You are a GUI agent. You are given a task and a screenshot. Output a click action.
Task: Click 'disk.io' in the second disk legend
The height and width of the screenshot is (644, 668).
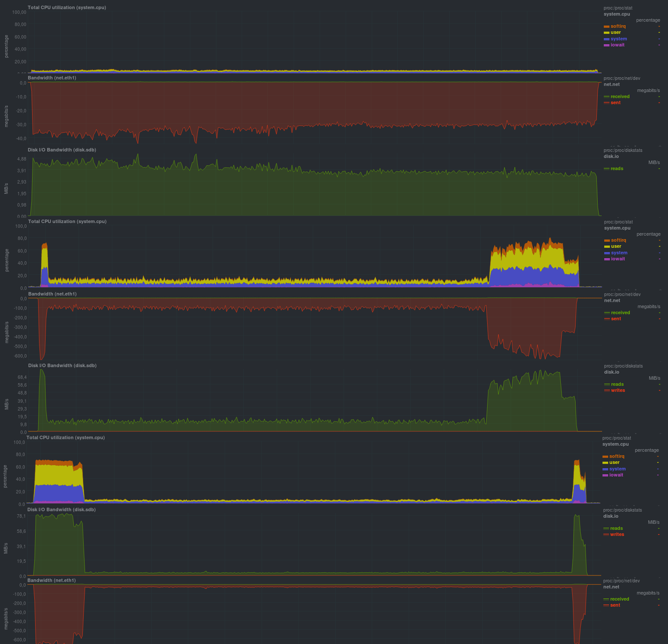pyautogui.click(x=612, y=372)
